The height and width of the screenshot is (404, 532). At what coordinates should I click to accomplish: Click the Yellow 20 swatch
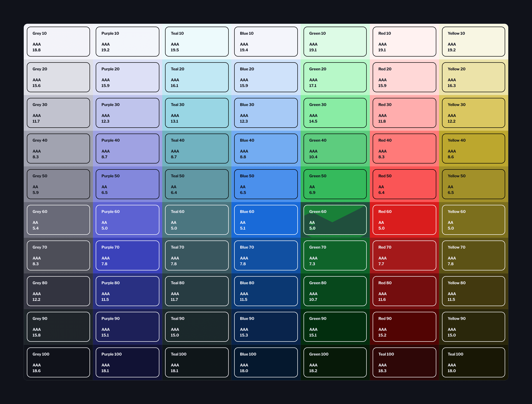(x=473, y=77)
